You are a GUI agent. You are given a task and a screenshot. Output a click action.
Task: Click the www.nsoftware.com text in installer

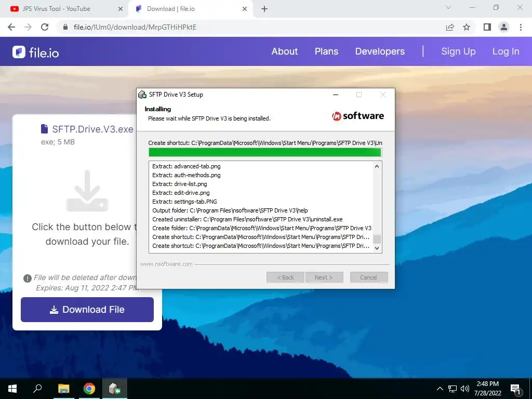[x=166, y=264]
